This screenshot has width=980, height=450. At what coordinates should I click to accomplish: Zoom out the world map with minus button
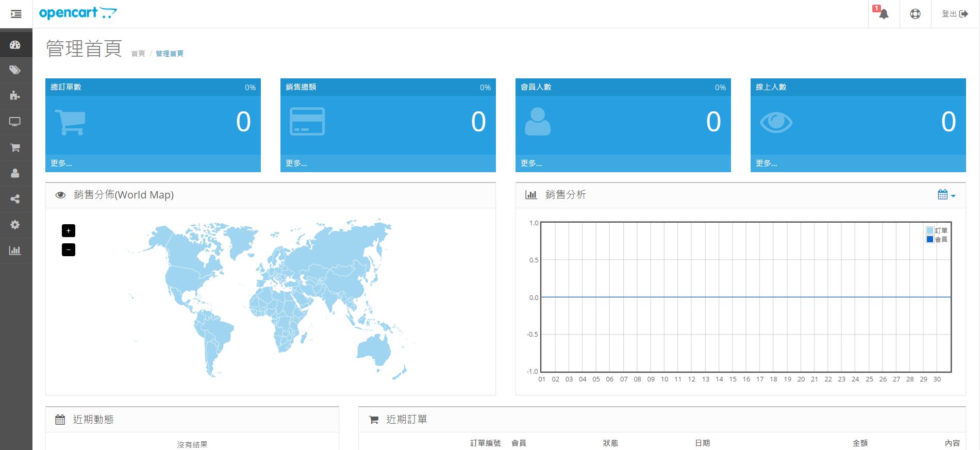click(x=69, y=250)
